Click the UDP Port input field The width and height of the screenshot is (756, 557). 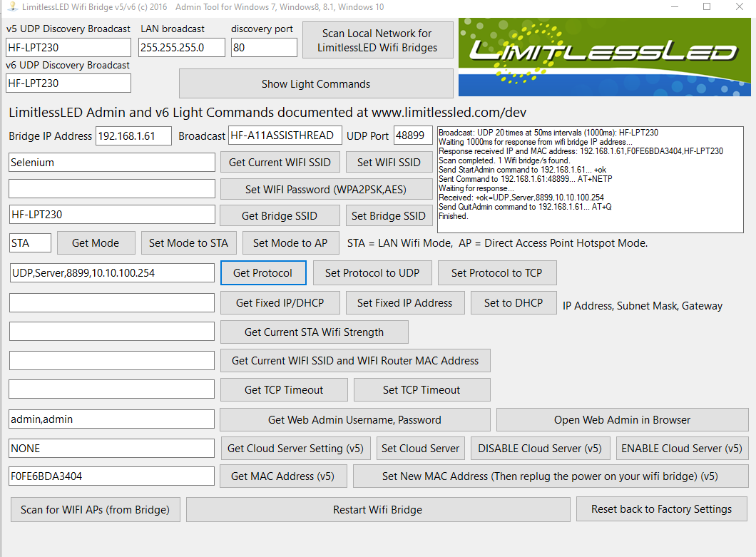pos(413,136)
